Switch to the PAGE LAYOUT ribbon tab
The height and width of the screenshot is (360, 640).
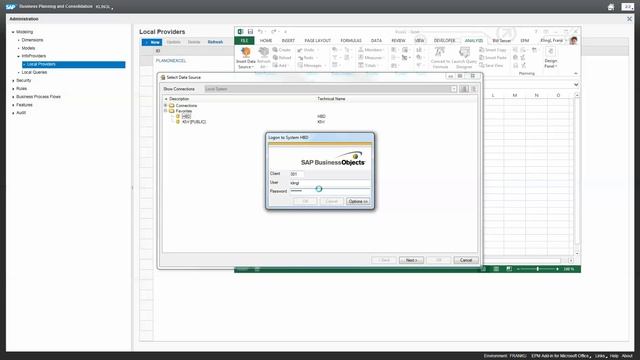(x=318, y=41)
